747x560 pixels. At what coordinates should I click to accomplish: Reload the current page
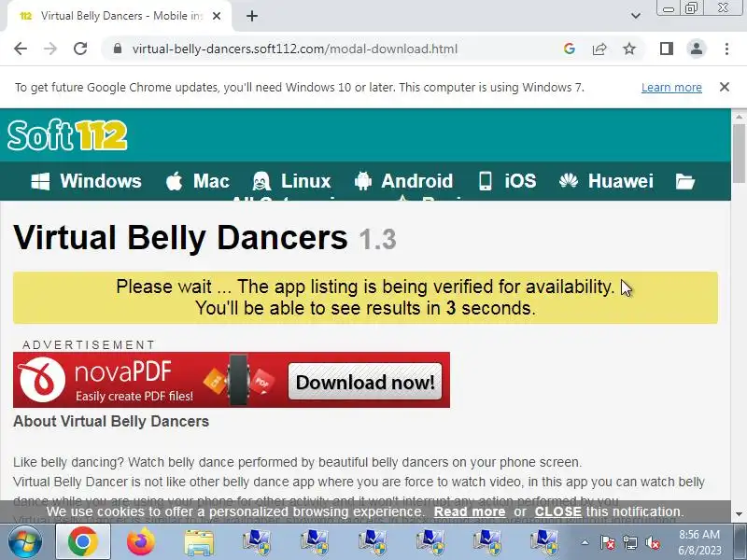[80, 49]
